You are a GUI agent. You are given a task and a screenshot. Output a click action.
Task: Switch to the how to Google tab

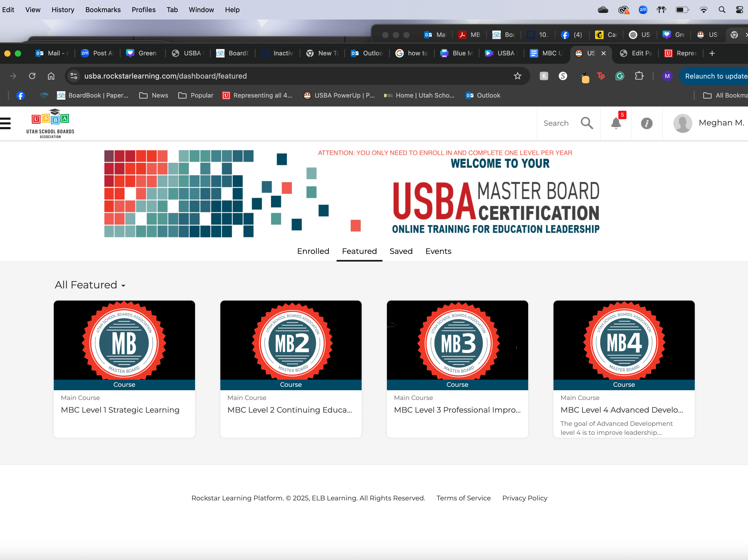click(x=412, y=53)
